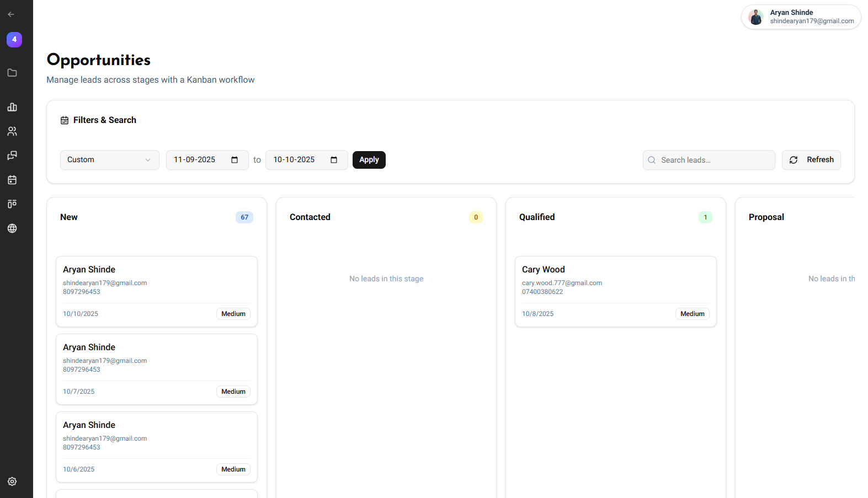Open the folder icon in the sidebar
The image size is (868, 498).
(12, 73)
